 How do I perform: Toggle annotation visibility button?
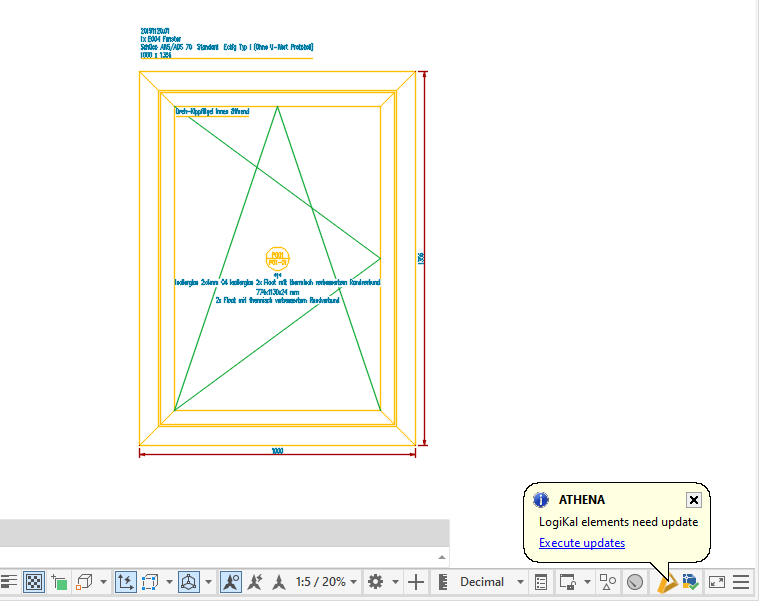[x=230, y=581]
